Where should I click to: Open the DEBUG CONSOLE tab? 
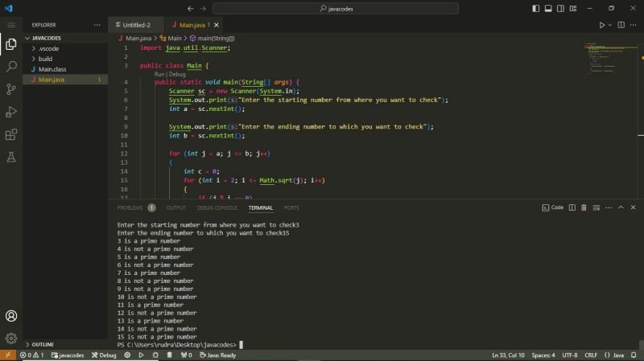click(x=217, y=208)
